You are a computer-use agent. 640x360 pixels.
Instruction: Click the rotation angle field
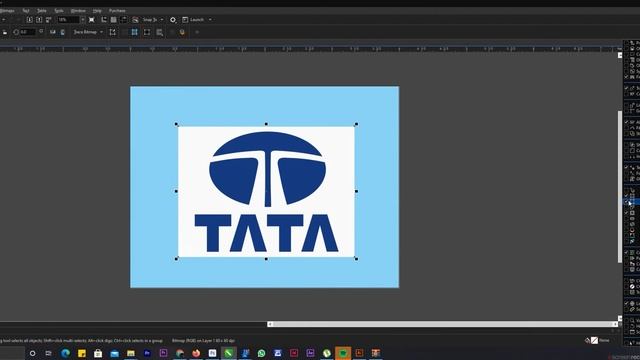point(27,32)
